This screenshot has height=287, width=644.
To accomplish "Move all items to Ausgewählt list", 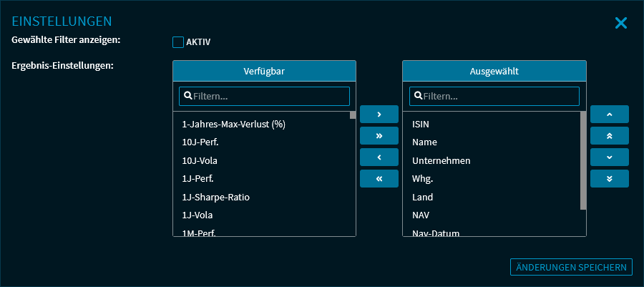I will (x=379, y=136).
